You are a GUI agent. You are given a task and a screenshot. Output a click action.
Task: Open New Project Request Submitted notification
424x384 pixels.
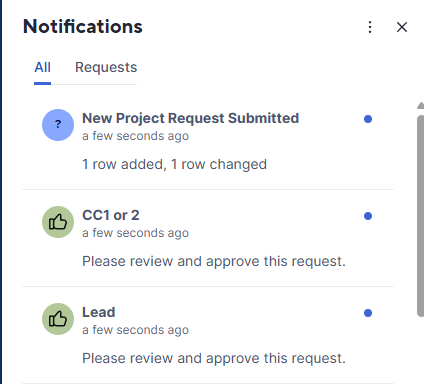click(x=191, y=118)
